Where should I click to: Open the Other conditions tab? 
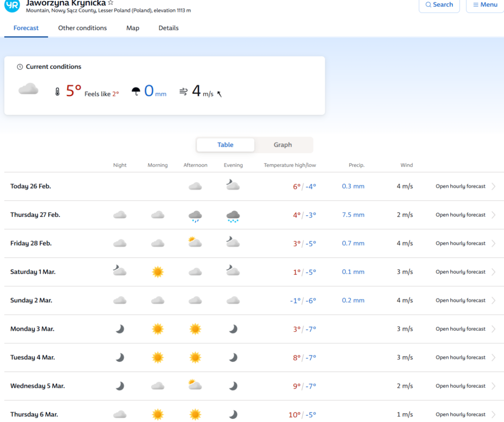point(82,28)
